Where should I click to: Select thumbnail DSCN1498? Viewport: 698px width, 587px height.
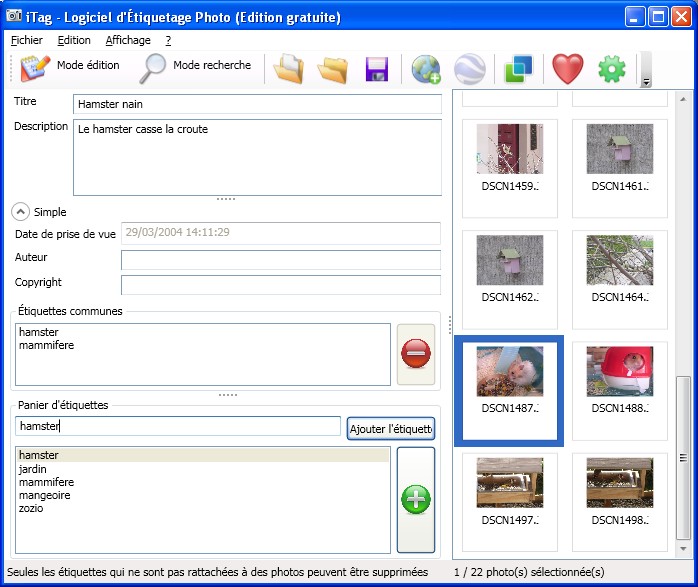[620, 502]
